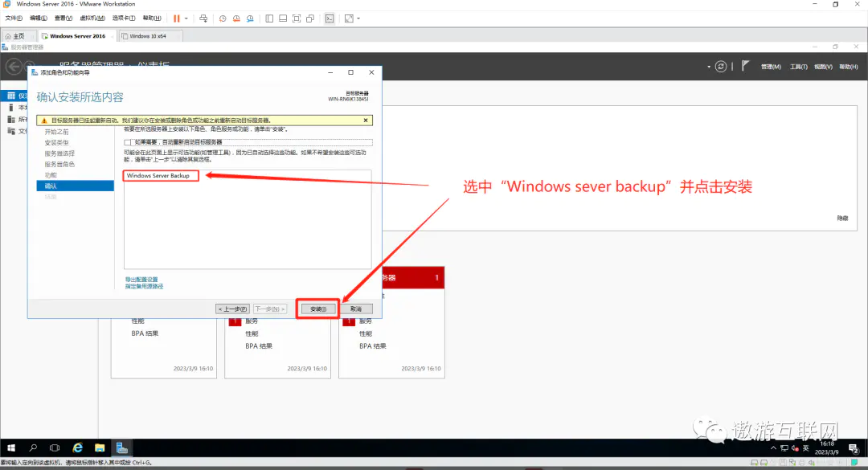Select the 服务器角色 wizard step

point(59,165)
